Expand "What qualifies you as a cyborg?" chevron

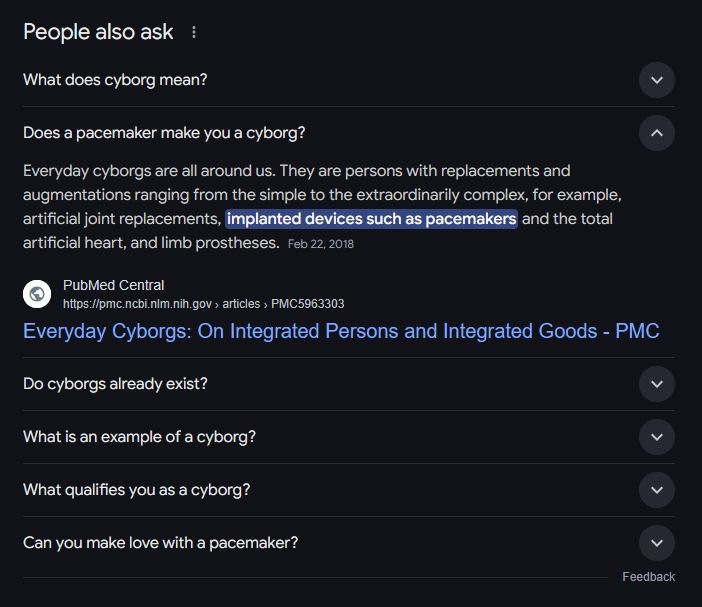[x=656, y=490]
